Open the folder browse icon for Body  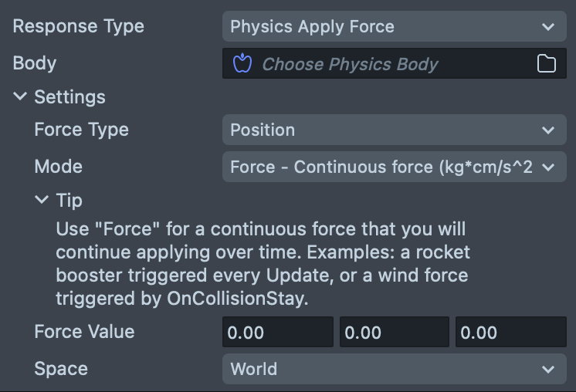(547, 63)
